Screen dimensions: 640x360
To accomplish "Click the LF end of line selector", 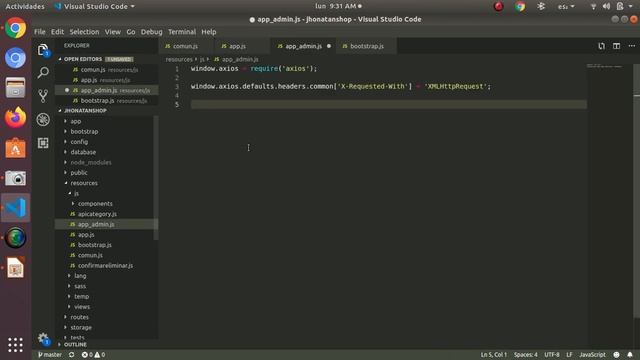I will 569,355.
